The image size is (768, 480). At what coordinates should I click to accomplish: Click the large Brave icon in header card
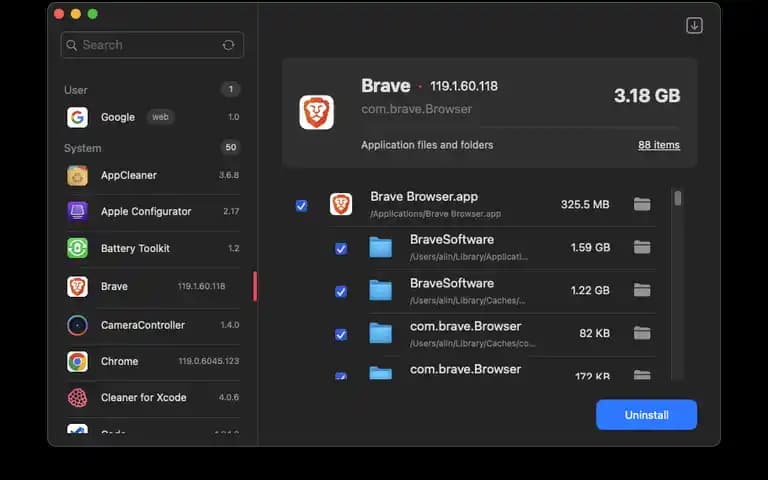click(316, 112)
